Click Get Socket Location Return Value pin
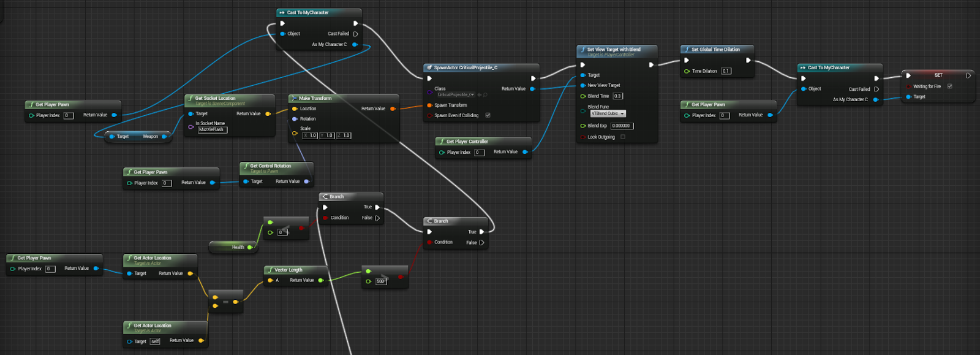 (268, 113)
